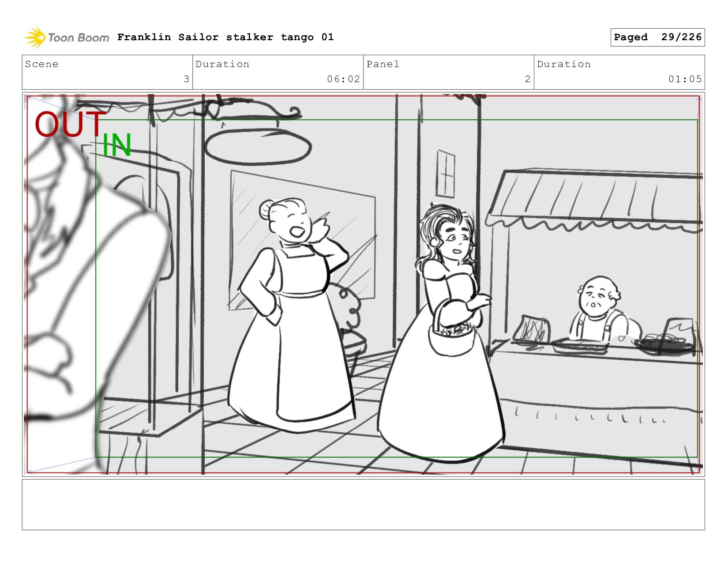Click the 'Paged 29/226' page indicator
728x563 pixels.
[x=657, y=37]
